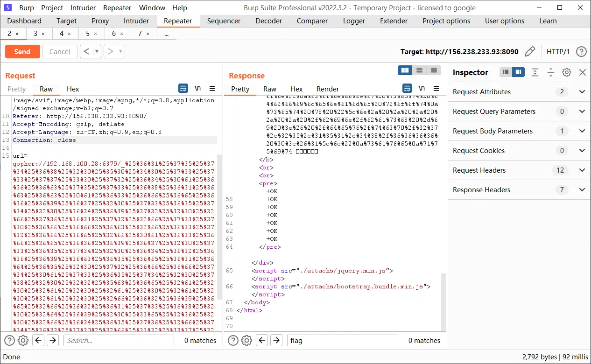Select top-bottom split layout view
591x364 pixels.
tap(419, 70)
